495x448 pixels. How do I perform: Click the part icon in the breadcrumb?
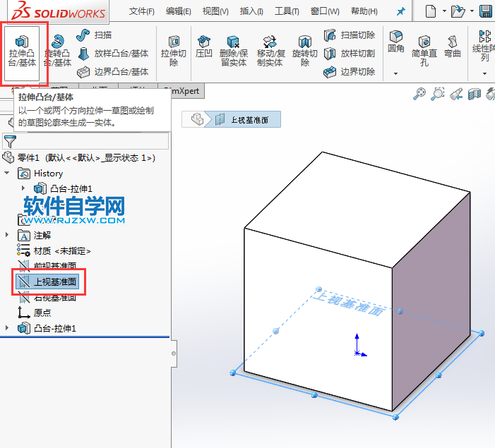click(x=197, y=119)
